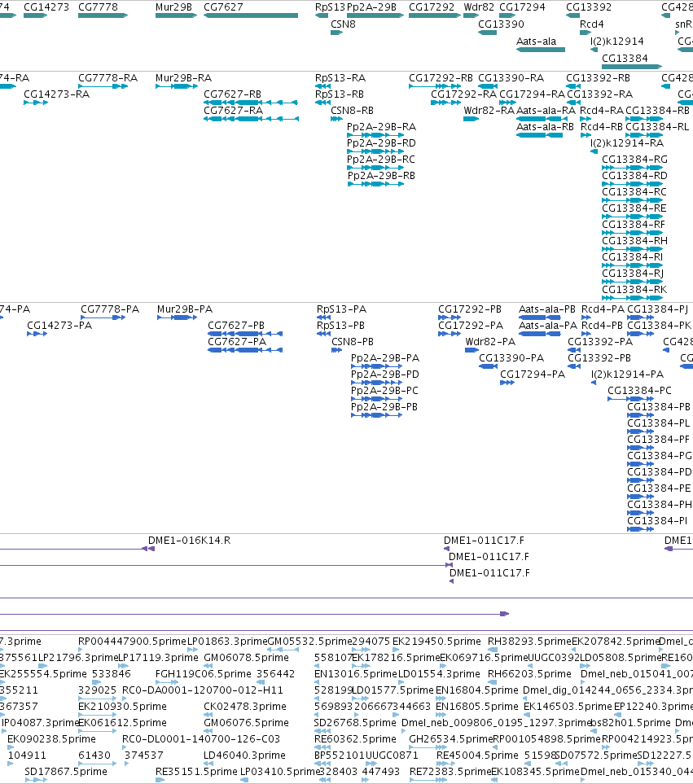This screenshot has width=693, height=784.
Task: Select transcript CG13384-RE label
Action: tap(634, 208)
